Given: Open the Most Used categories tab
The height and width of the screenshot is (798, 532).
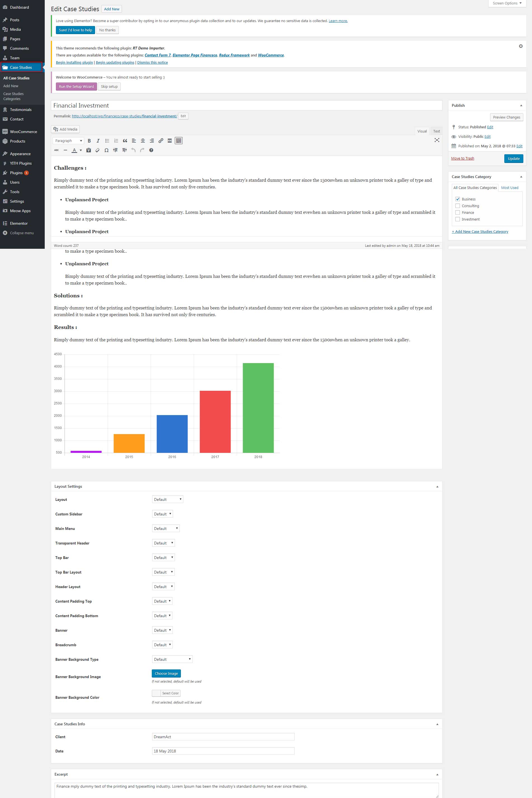Looking at the screenshot, I should click(510, 188).
